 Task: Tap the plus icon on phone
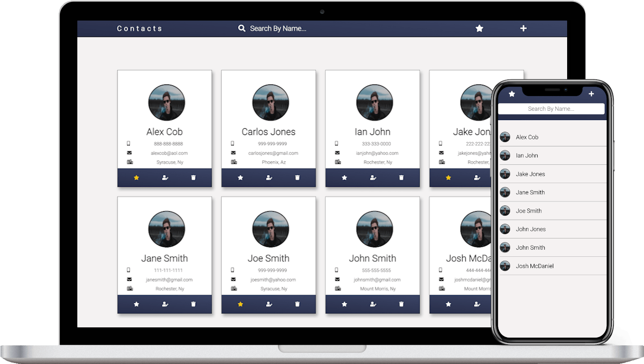coord(591,94)
